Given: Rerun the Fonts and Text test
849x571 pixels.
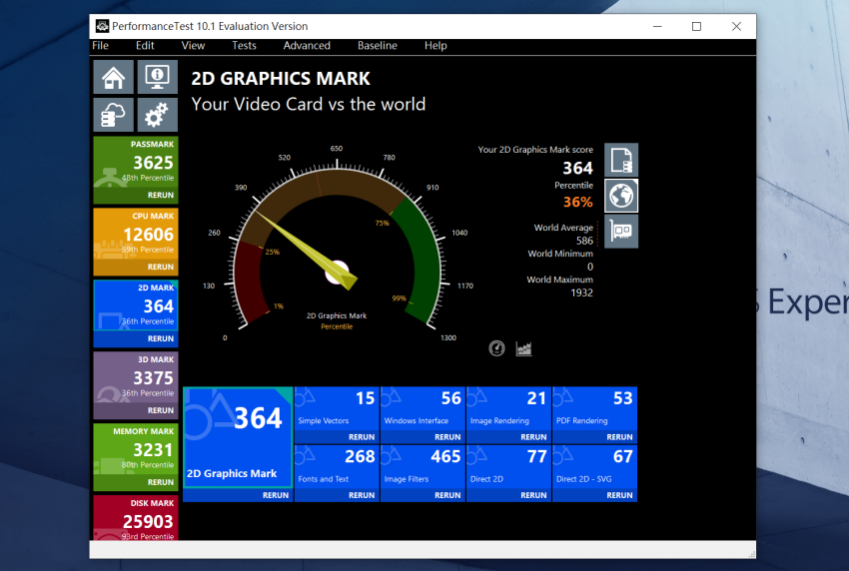Looking at the screenshot, I should pos(362,495).
